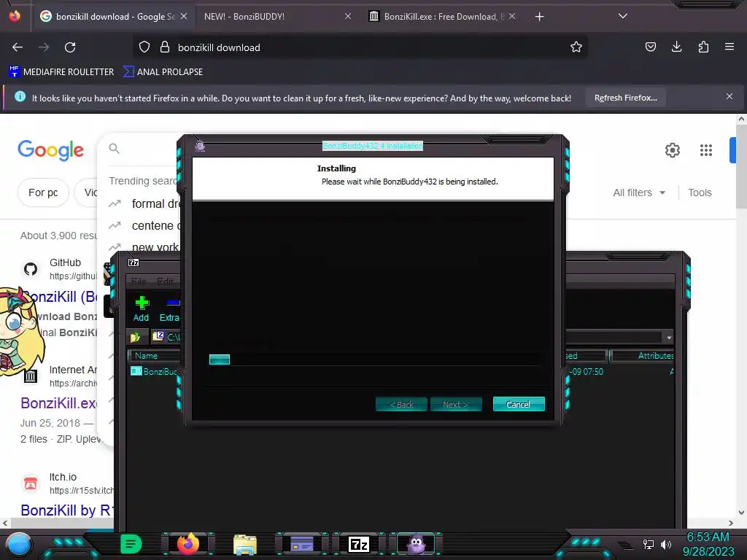747x560 pixels.
Task: Click the Firefox taskbar icon
Action: (188, 544)
